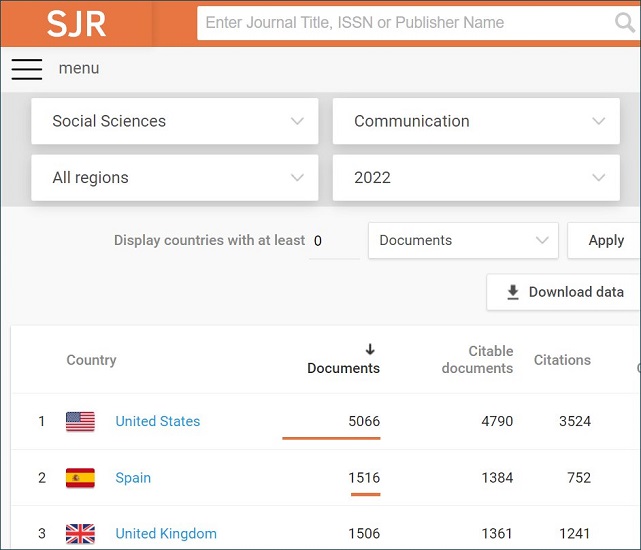This screenshot has height=550, width=641.
Task: Click the United Kingdom documents value 1506
Action: point(364,534)
